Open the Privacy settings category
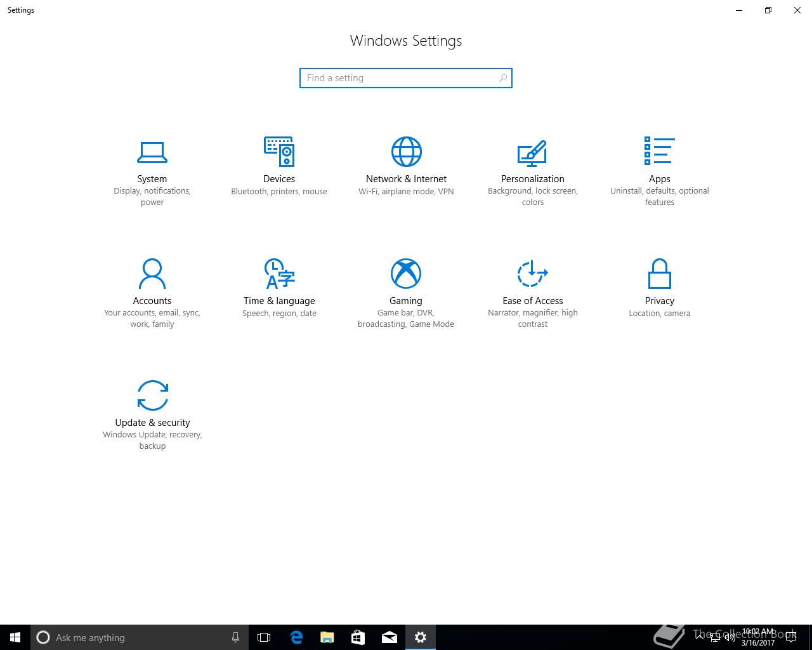This screenshot has height=650, width=812. 660,289
